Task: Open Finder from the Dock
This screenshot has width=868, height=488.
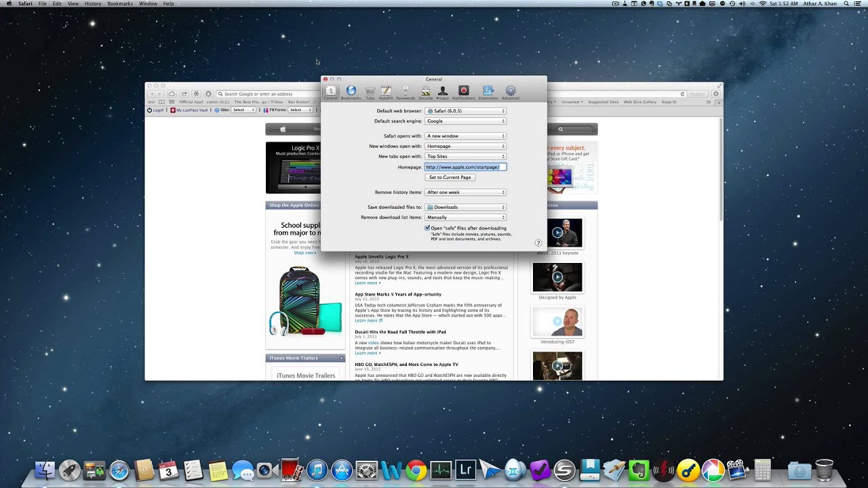Action: [x=45, y=470]
